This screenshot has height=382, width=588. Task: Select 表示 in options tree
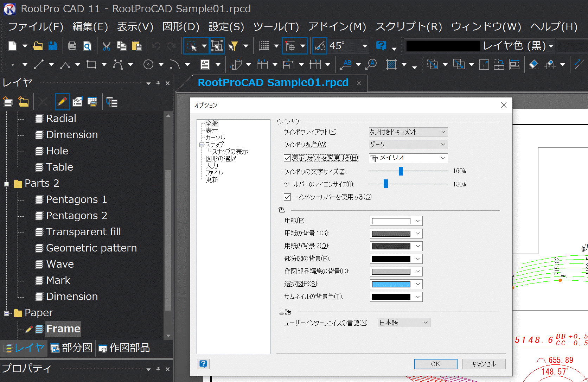tap(212, 130)
